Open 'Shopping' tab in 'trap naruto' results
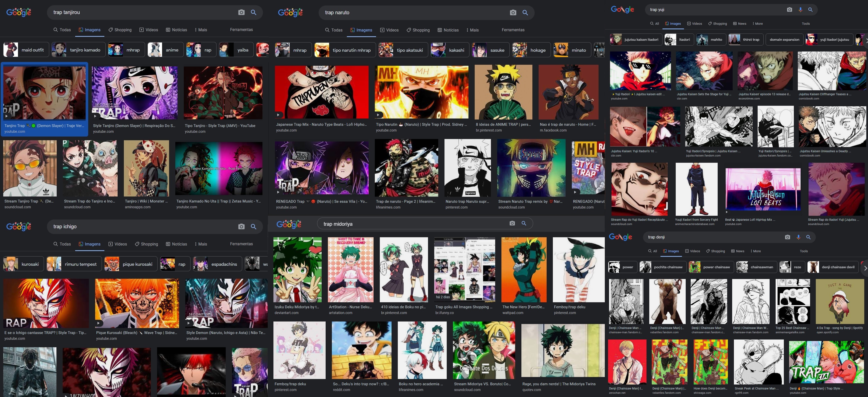 pyautogui.click(x=418, y=30)
